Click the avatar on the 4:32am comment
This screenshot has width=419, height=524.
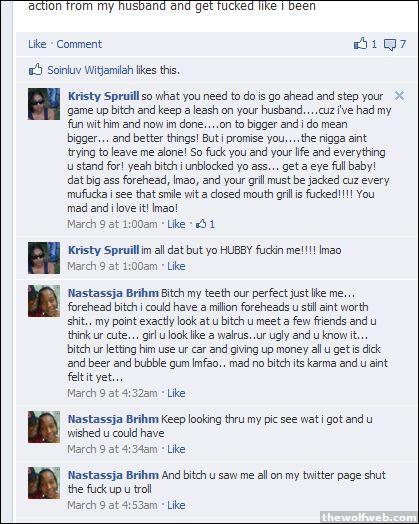[44, 301]
